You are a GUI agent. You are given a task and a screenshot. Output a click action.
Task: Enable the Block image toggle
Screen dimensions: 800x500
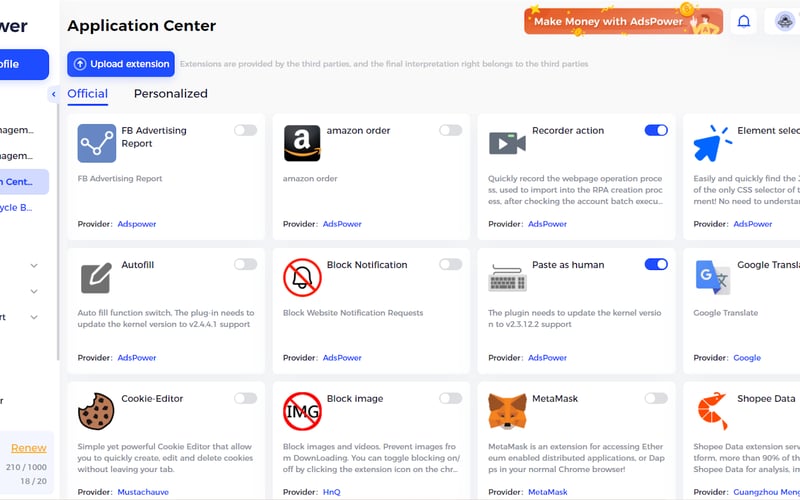451,398
